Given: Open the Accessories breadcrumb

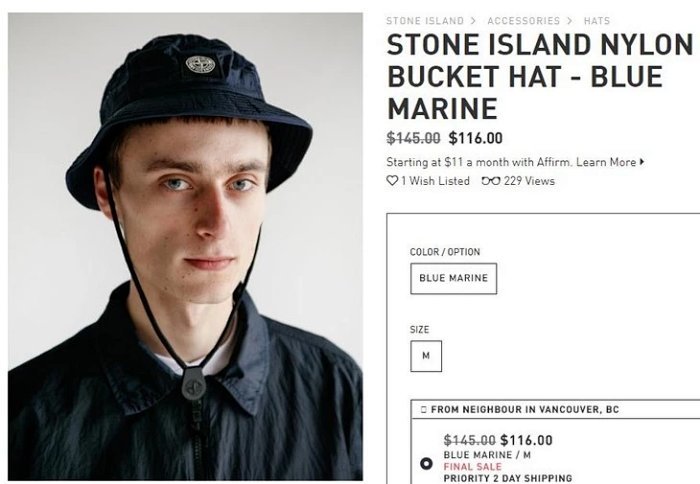Looking at the screenshot, I should tap(523, 21).
